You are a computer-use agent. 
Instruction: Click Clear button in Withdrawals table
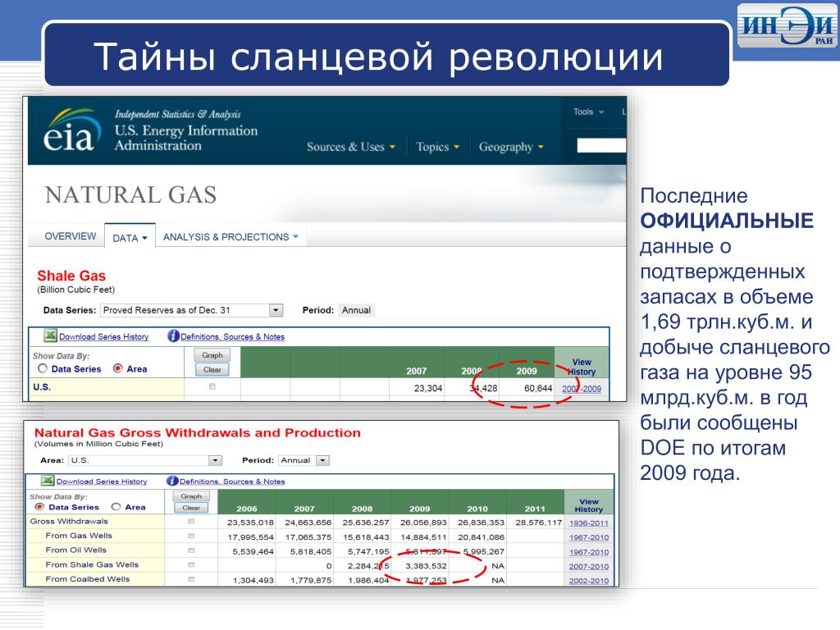(x=191, y=507)
